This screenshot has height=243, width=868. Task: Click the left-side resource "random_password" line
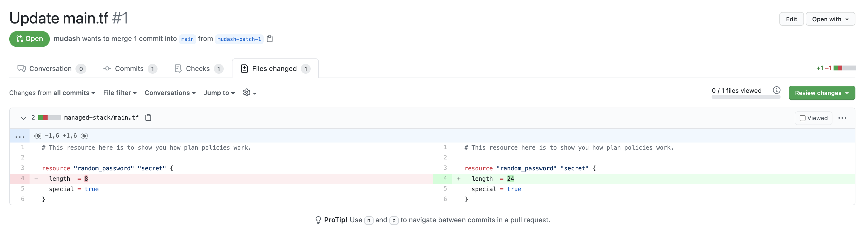click(x=107, y=168)
